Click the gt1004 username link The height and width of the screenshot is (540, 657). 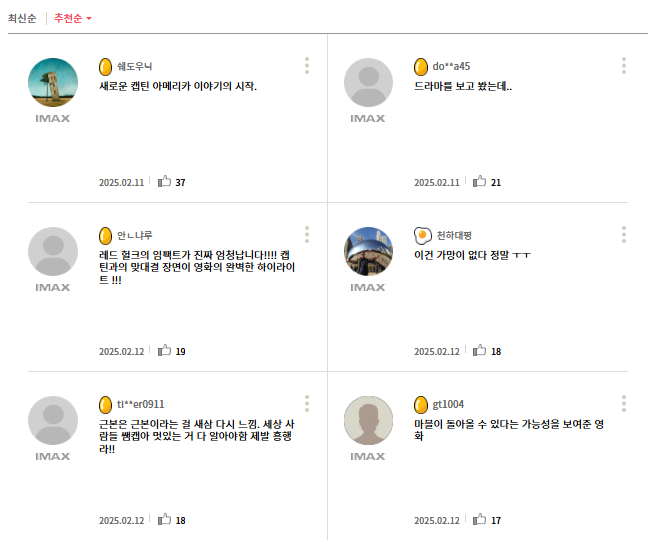point(447,405)
